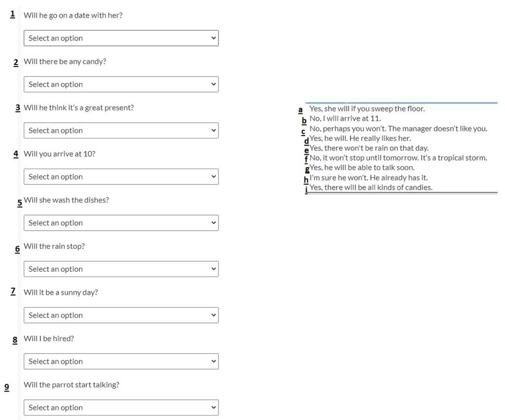This screenshot has height=420, width=505.
Task: Select an option for "Will she wash the dishes?"
Action: click(x=121, y=223)
